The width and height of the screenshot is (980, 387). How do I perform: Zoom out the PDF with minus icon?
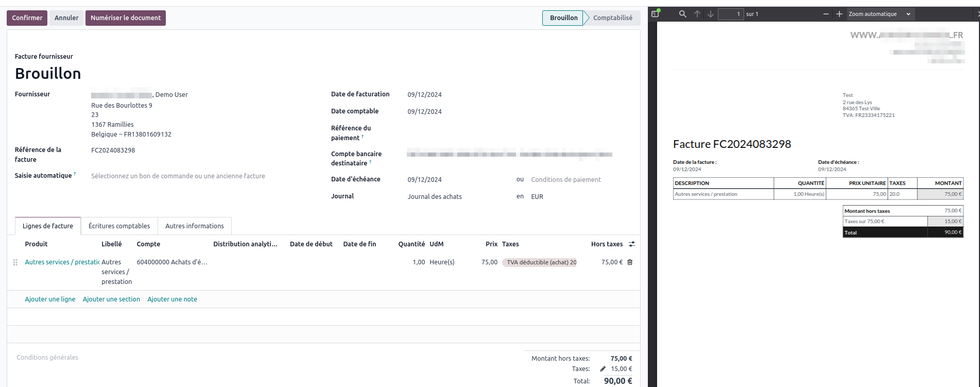(x=826, y=14)
